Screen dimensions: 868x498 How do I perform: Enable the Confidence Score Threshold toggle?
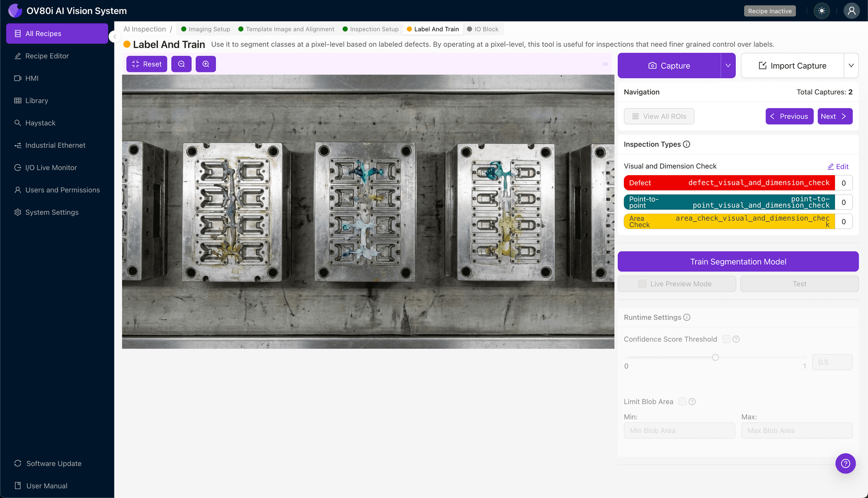726,339
